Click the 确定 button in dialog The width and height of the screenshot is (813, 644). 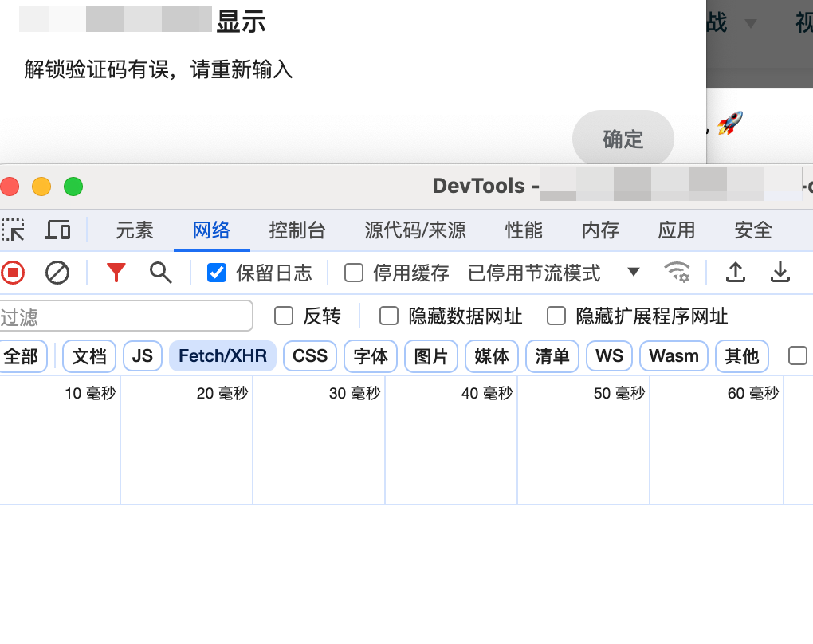coord(623,139)
